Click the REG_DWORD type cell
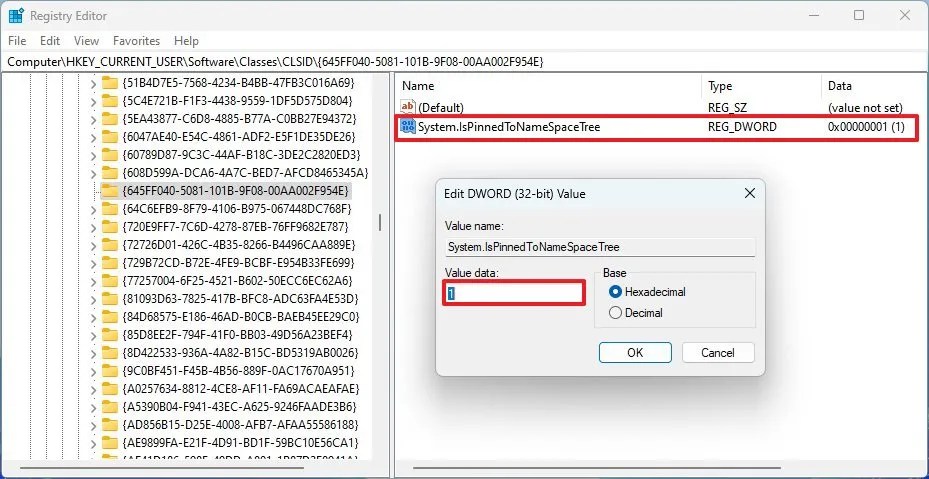The height and width of the screenshot is (479, 929). [x=742, y=126]
